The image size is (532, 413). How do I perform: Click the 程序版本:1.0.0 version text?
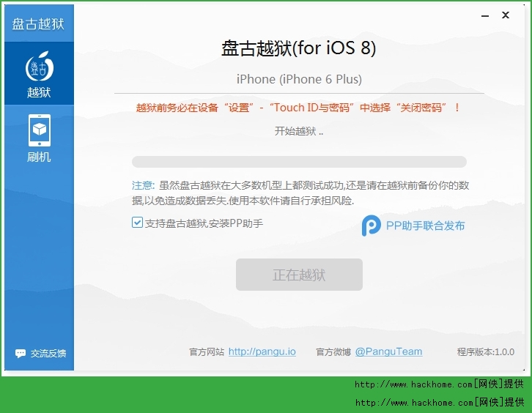486,352
